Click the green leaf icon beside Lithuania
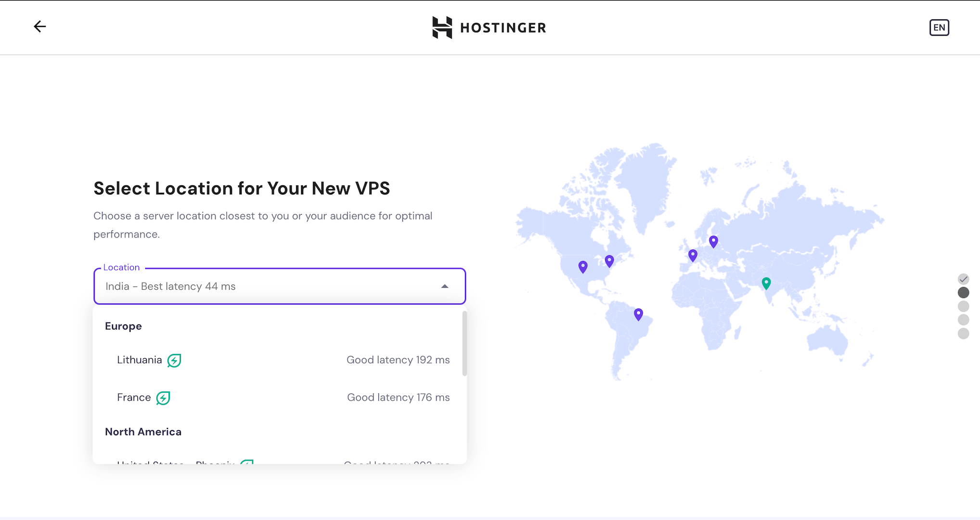Screen dimensions: 980x520 pyautogui.click(x=174, y=360)
